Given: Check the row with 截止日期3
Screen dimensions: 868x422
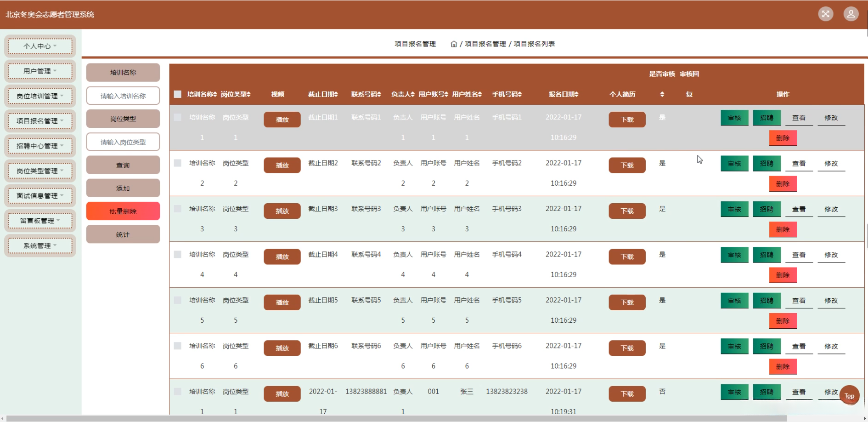Looking at the screenshot, I should coord(178,209).
